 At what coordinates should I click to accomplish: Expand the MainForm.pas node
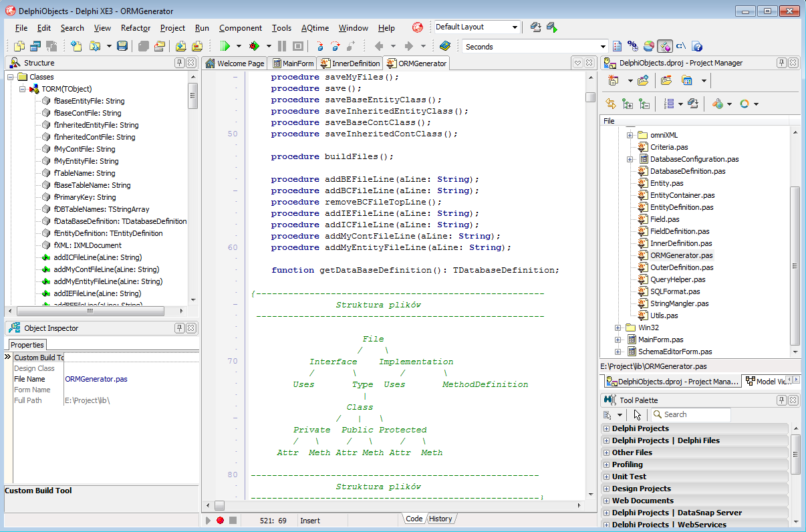click(618, 340)
